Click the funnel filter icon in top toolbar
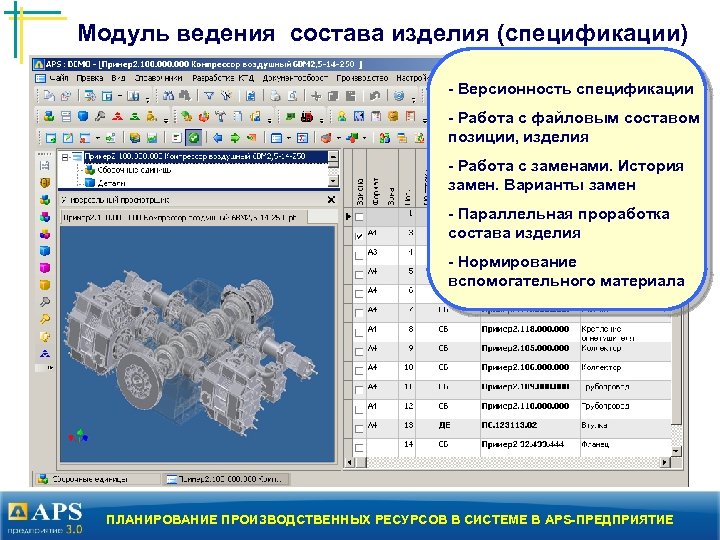Image resolution: width=720 pixels, height=540 pixels. tap(209, 96)
